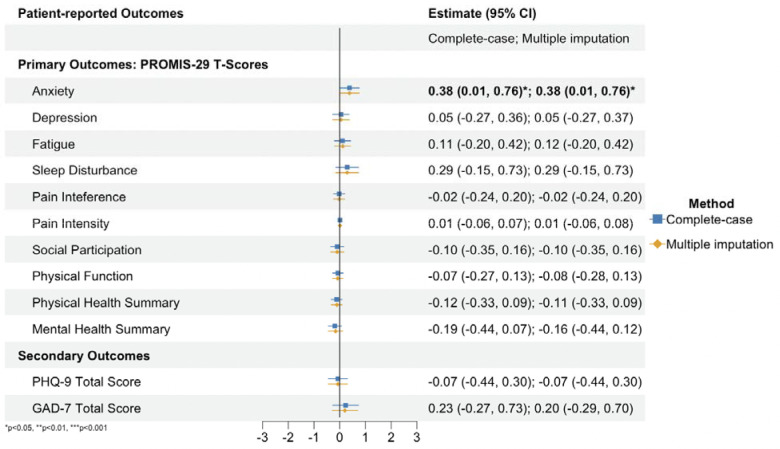The height and width of the screenshot is (449, 780).
Task: Click the blue Complete-case legend square
Action: [656, 218]
